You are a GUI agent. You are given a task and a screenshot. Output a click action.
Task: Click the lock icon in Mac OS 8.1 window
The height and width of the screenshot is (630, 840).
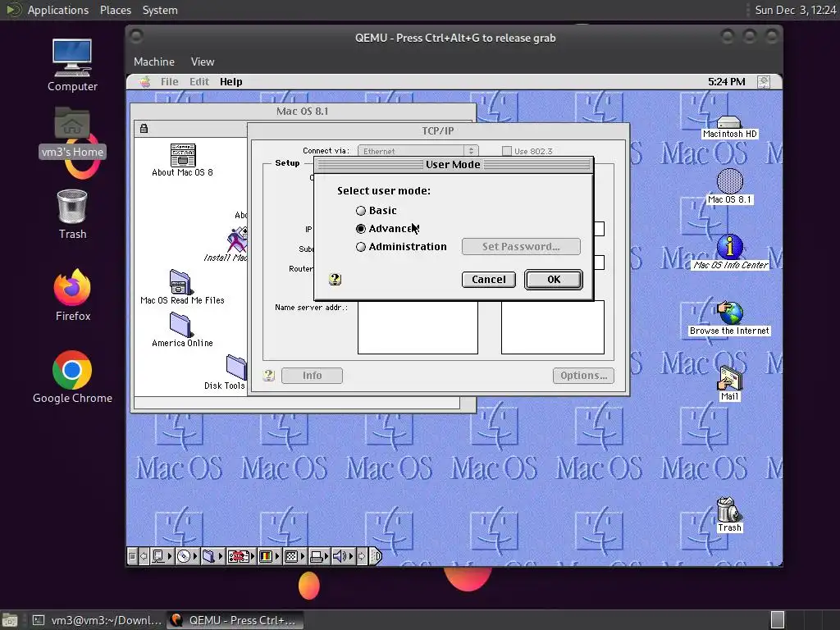(x=144, y=128)
